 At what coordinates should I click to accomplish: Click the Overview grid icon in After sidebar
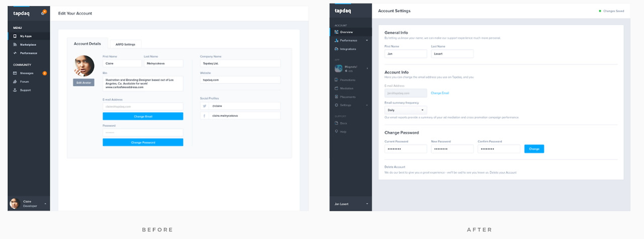pos(337,32)
